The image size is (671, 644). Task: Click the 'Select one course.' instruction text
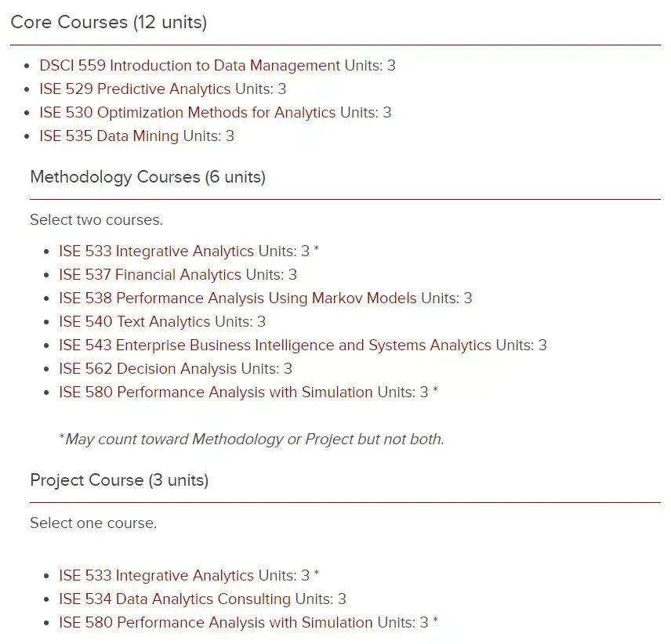pos(93,523)
